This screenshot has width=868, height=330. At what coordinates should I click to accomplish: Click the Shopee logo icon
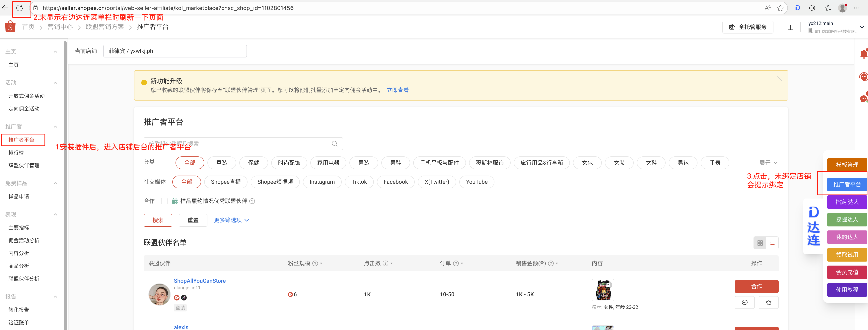point(10,27)
